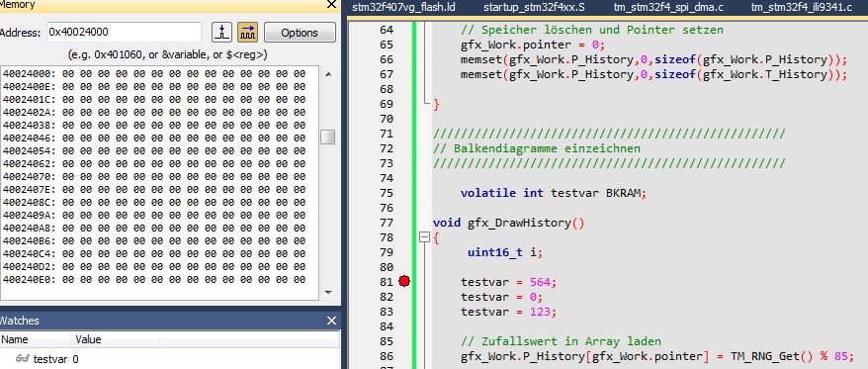Select memory row 4002409A
Image resolution: width=868 pixels, height=369 pixels.
coord(154,215)
